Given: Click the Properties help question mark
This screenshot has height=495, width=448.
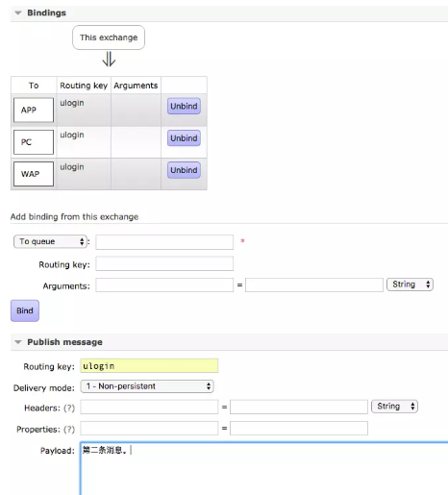Looking at the screenshot, I should pyautogui.click(x=69, y=429).
